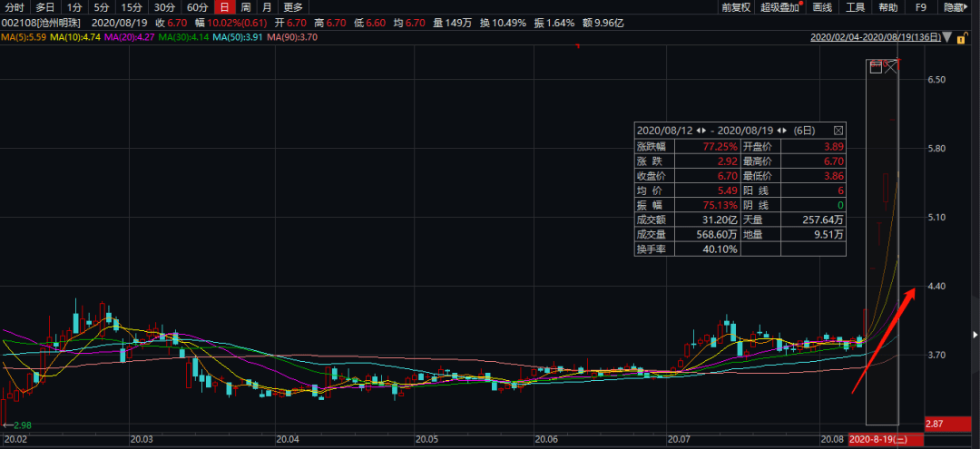Open 超级叠加 overlay option
The height and width of the screenshot is (449, 980).
(x=780, y=7)
